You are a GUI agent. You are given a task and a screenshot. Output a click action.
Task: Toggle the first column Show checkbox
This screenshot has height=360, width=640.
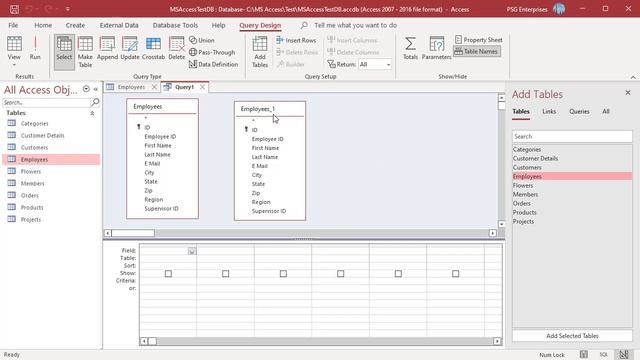pyautogui.click(x=168, y=273)
